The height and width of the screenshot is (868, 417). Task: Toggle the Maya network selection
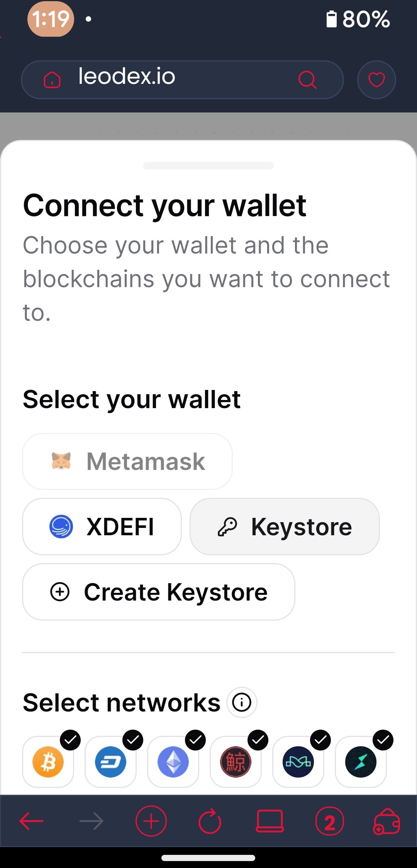pos(298,762)
